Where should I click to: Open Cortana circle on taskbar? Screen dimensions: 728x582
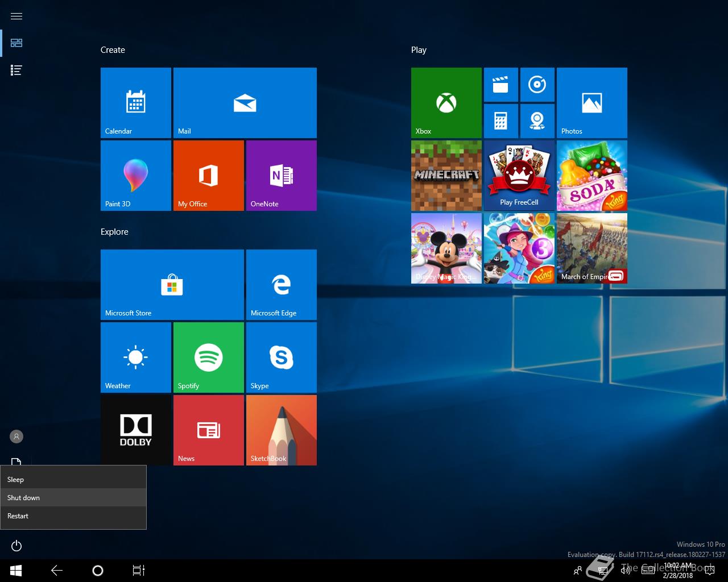pyautogui.click(x=98, y=571)
